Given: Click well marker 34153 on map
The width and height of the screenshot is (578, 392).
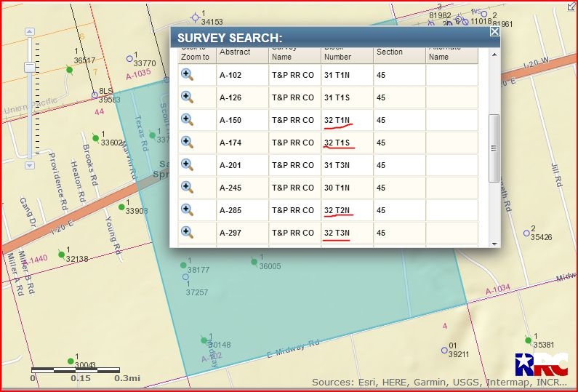Looking at the screenshot, I should point(196,17).
